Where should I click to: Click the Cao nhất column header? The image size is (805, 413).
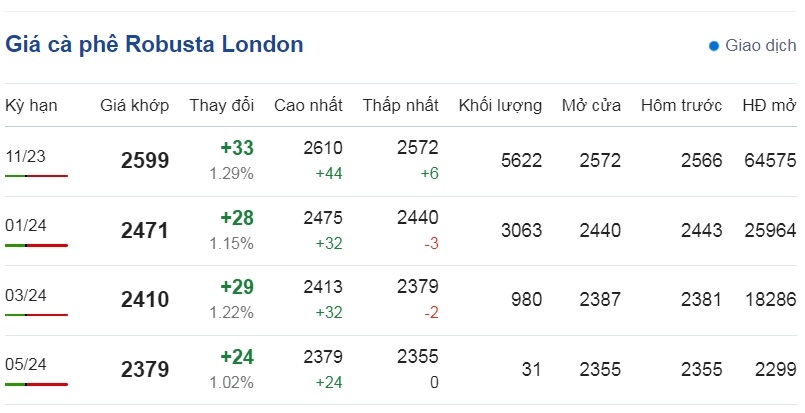(308, 105)
